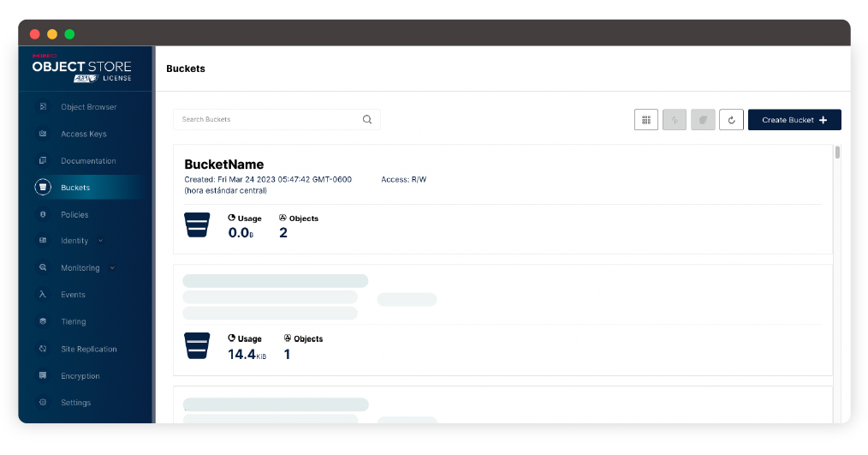Refresh the bucket list
The height and width of the screenshot is (455, 868).
(x=731, y=120)
